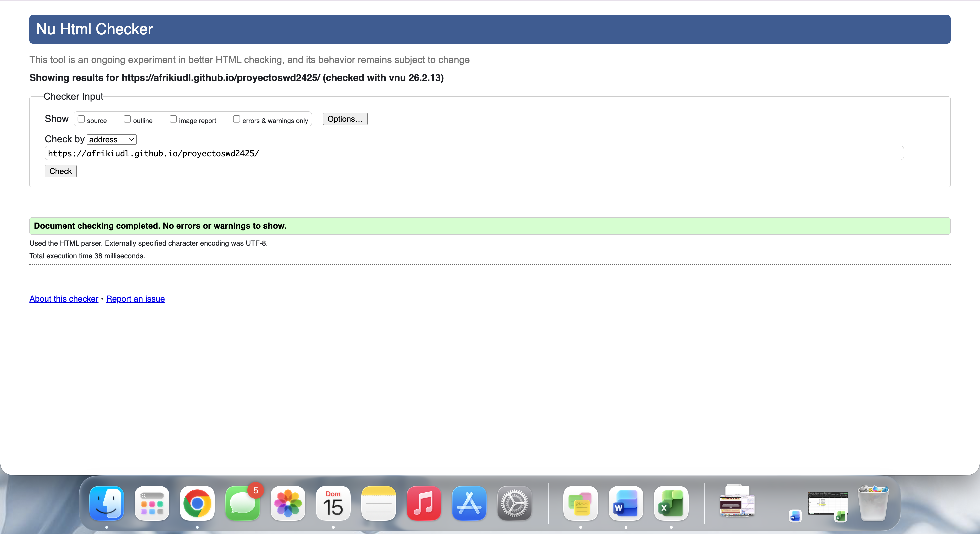Tick the outline checkbox
This screenshot has height=534, width=980.
tap(127, 119)
